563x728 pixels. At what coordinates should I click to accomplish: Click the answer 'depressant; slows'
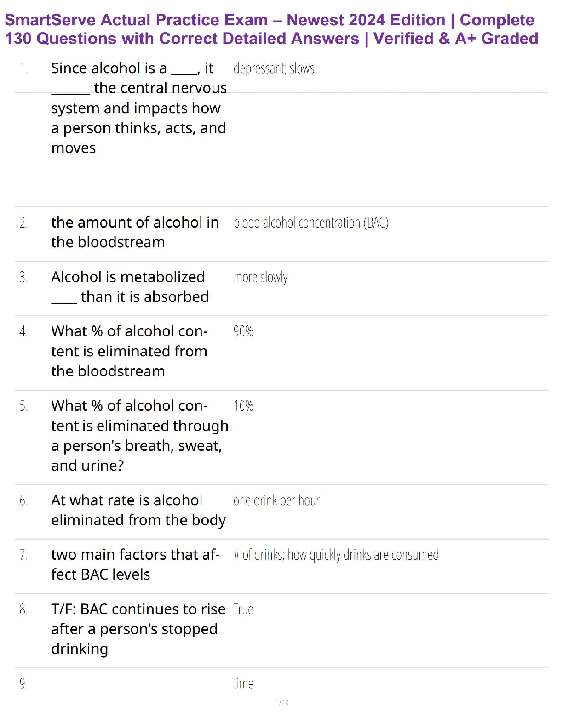pyautogui.click(x=274, y=68)
